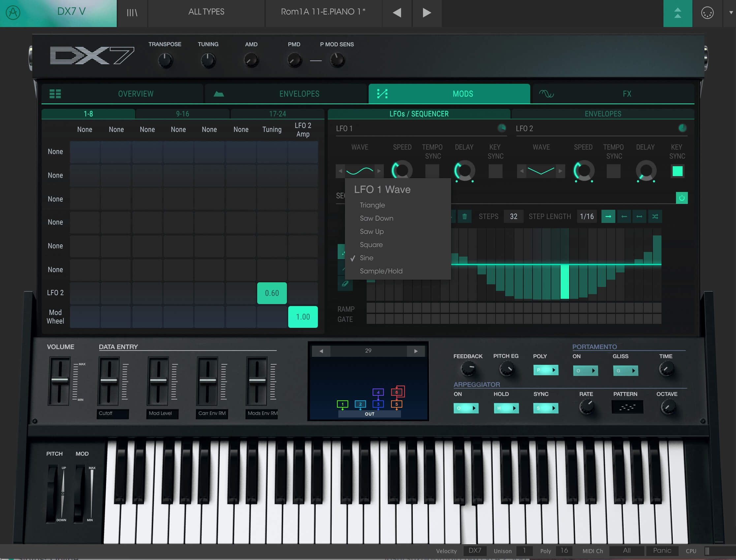Click the Poly voices 16 value

pyautogui.click(x=564, y=551)
